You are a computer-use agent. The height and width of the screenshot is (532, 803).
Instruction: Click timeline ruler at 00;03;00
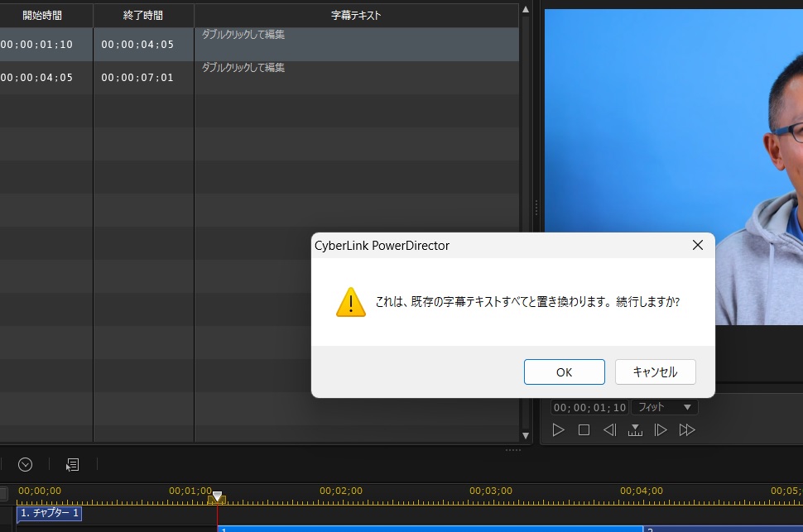491,491
